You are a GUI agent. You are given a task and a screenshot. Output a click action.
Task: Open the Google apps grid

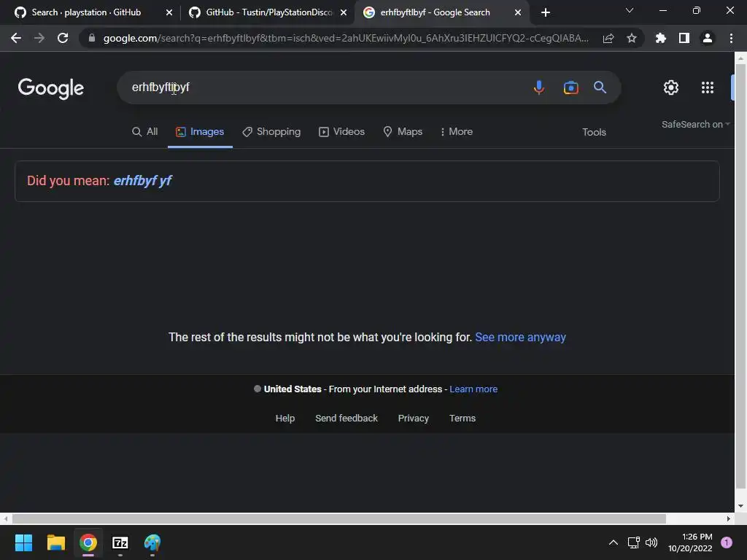pyautogui.click(x=708, y=87)
